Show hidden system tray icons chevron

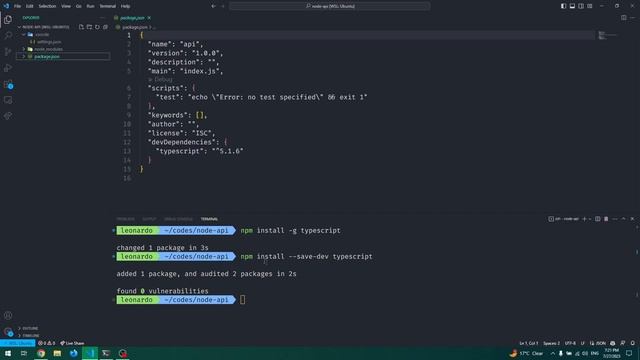coord(553,353)
